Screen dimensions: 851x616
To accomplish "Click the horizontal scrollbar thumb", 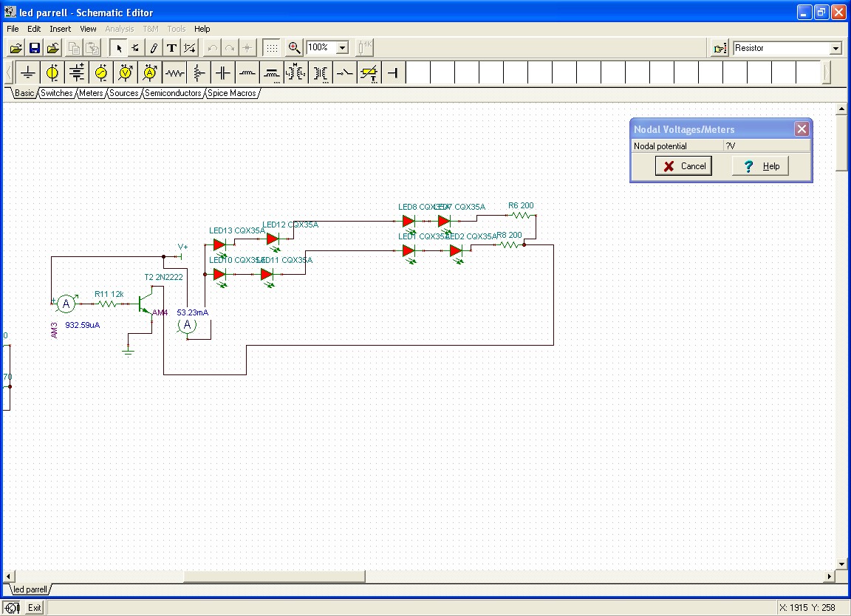I will click(274, 576).
